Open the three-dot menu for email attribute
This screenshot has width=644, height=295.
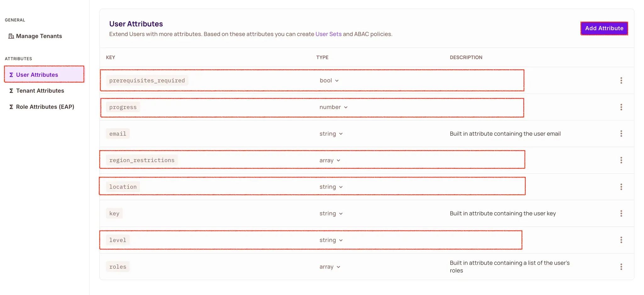(x=621, y=134)
